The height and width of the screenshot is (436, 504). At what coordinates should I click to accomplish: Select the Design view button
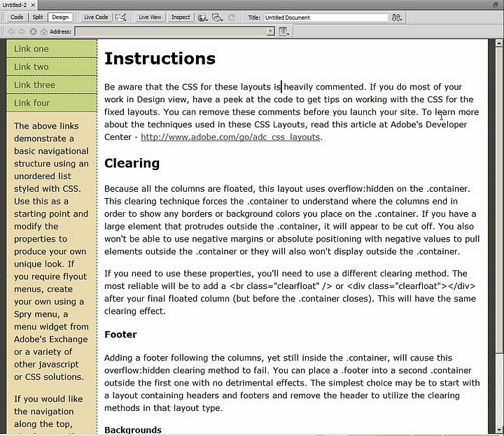click(60, 17)
